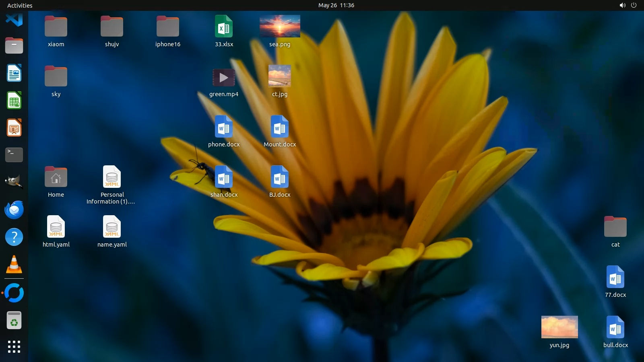The width and height of the screenshot is (644, 362).
Task: Open the Trash in the dock
Action: click(x=14, y=321)
